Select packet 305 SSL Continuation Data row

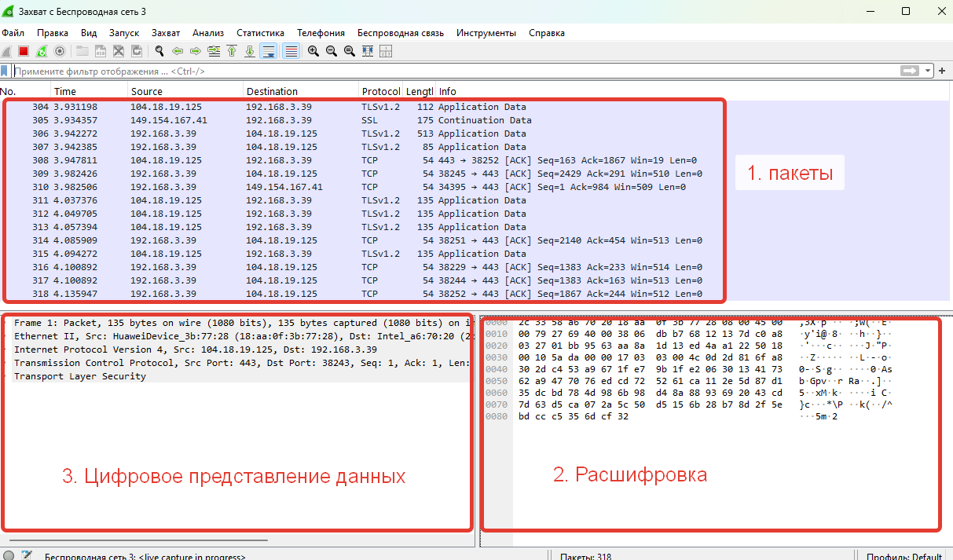click(x=475, y=120)
